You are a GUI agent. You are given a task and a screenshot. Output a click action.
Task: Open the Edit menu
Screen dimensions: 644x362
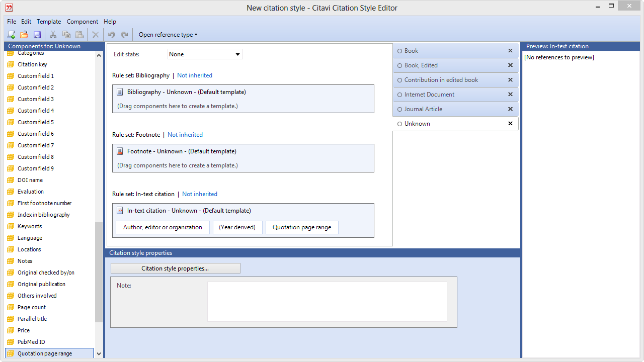26,22
